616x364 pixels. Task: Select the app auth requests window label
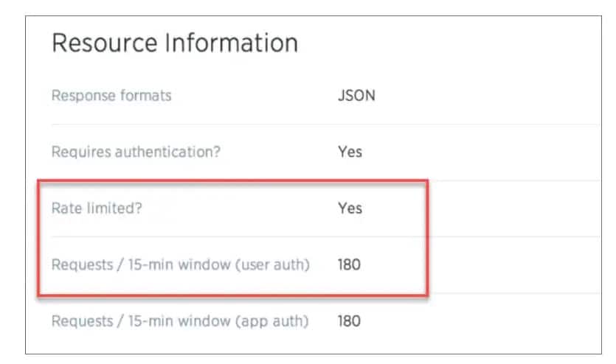[180, 321]
